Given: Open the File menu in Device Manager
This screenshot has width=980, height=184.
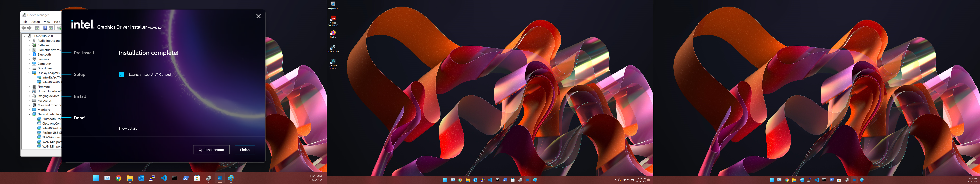Looking at the screenshot, I should [25, 22].
